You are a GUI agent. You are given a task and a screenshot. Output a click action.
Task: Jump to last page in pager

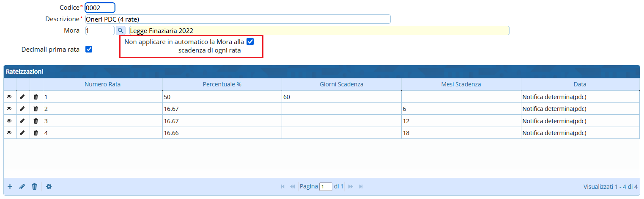pyautogui.click(x=361, y=187)
